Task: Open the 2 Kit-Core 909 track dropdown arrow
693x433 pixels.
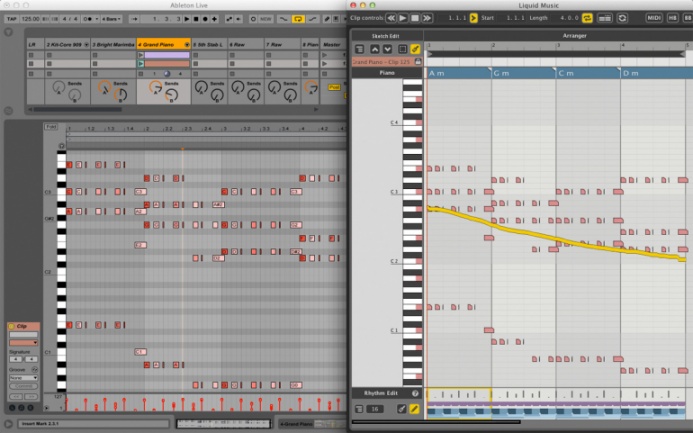Action: [x=87, y=45]
